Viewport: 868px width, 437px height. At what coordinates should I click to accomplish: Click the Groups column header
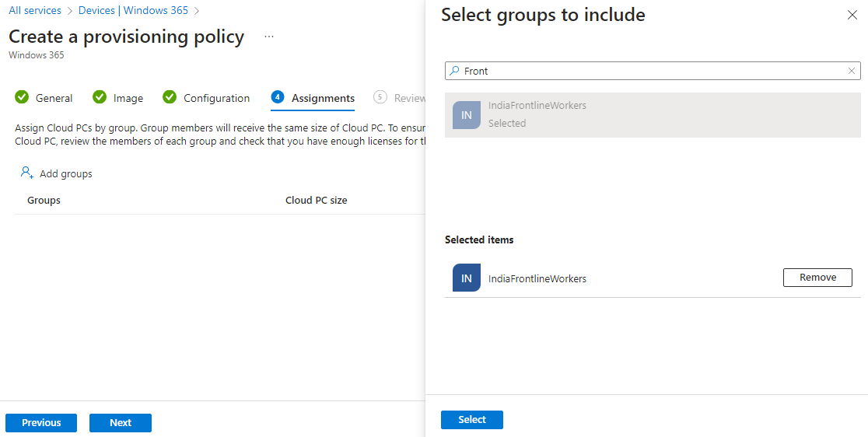[x=44, y=201]
